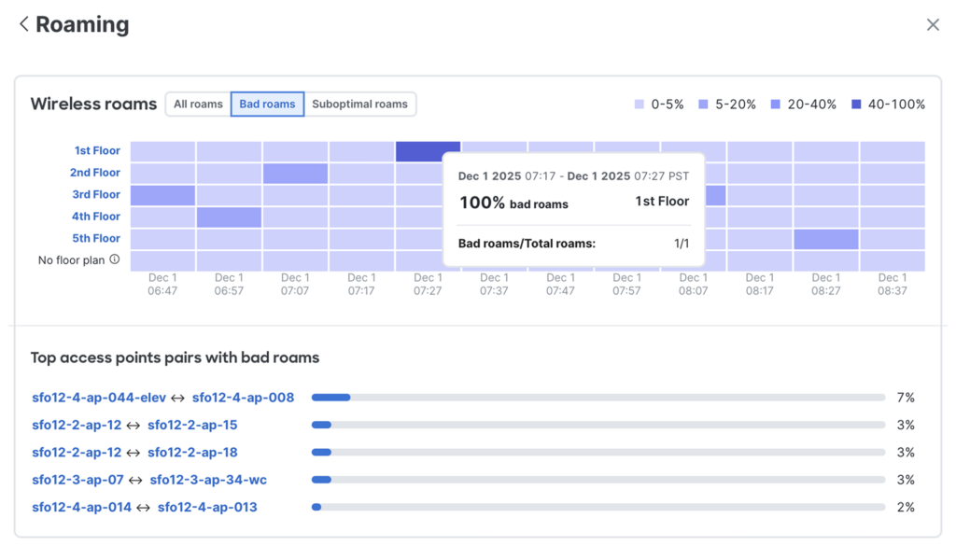Open the 1st Floor link
The image size is (956, 560).
pos(97,151)
